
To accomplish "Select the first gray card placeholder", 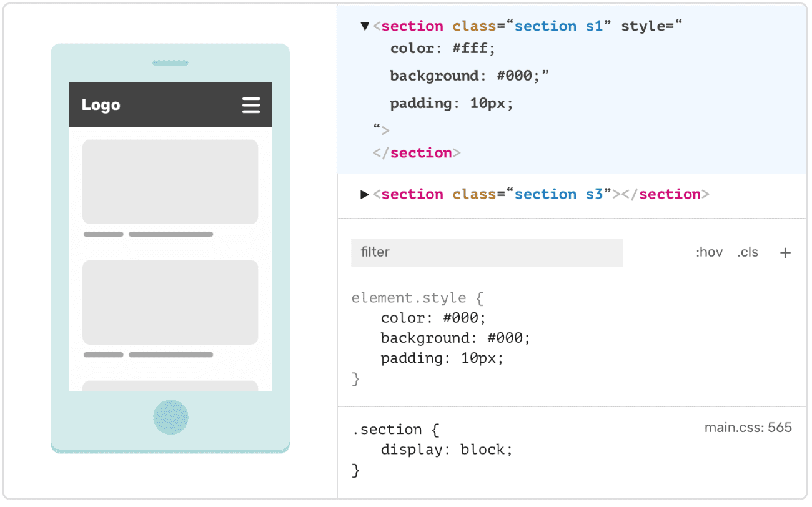I will coord(170,182).
